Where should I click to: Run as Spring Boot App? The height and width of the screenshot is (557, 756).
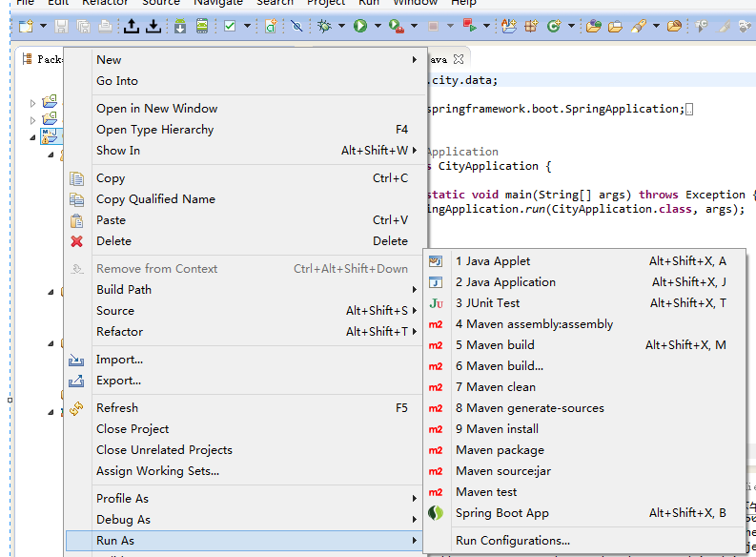[x=584, y=513]
